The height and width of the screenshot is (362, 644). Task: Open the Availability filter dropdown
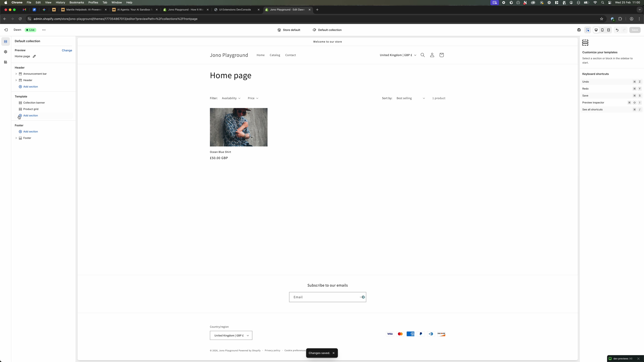coord(231,98)
